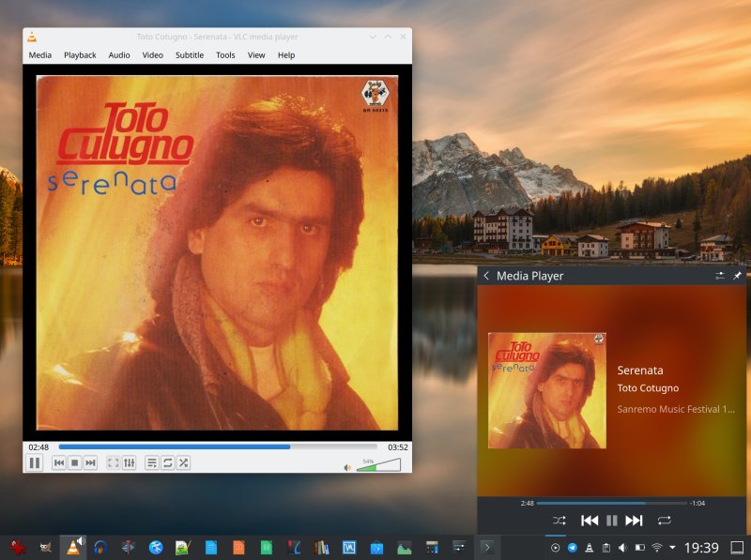Open the blue globe web browser icon
Image resolution: width=751 pixels, height=560 pixels.
tap(156, 547)
